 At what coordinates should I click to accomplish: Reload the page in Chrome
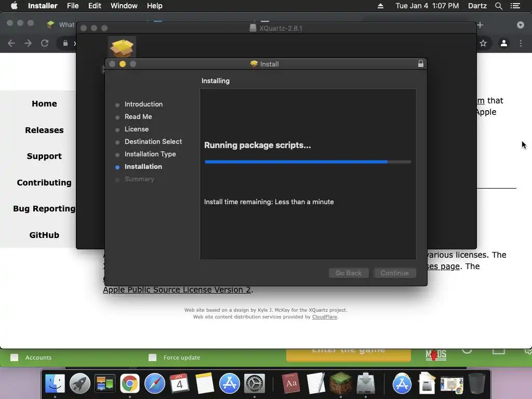(x=45, y=43)
